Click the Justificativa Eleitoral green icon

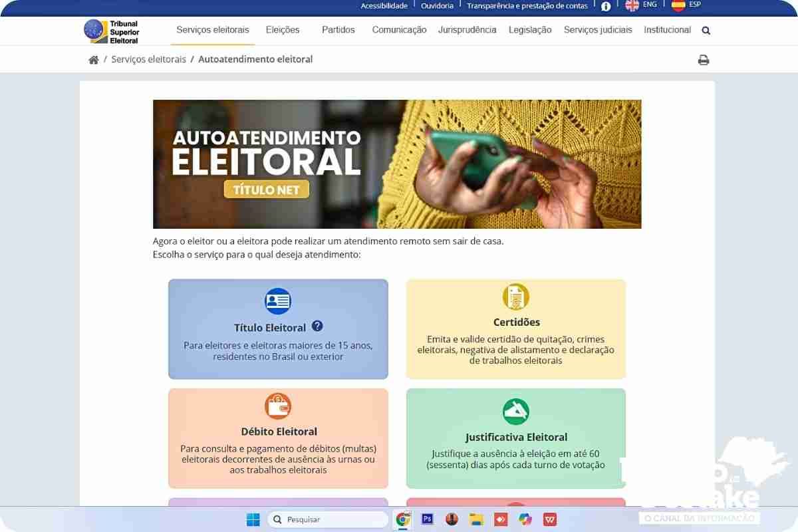pyautogui.click(x=516, y=412)
